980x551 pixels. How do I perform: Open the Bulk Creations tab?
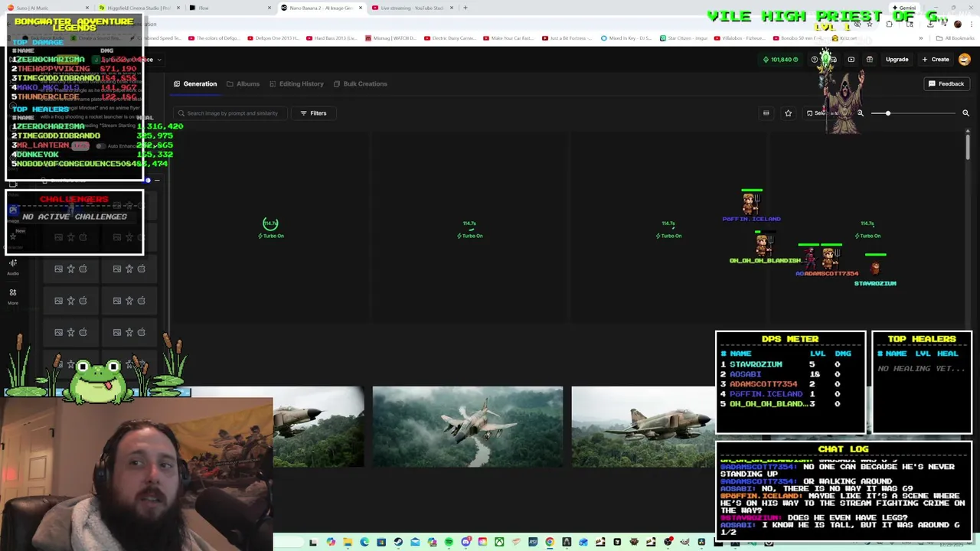[x=360, y=83]
